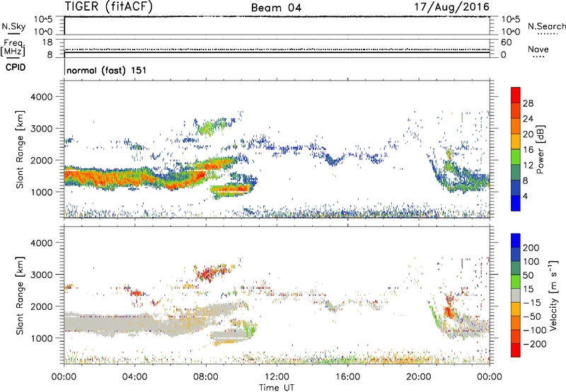The height and width of the screenshot is (392, 566).
Task: Click the 'Beam 04' header label
Action: pyautogui.click(x=276, y=8)
